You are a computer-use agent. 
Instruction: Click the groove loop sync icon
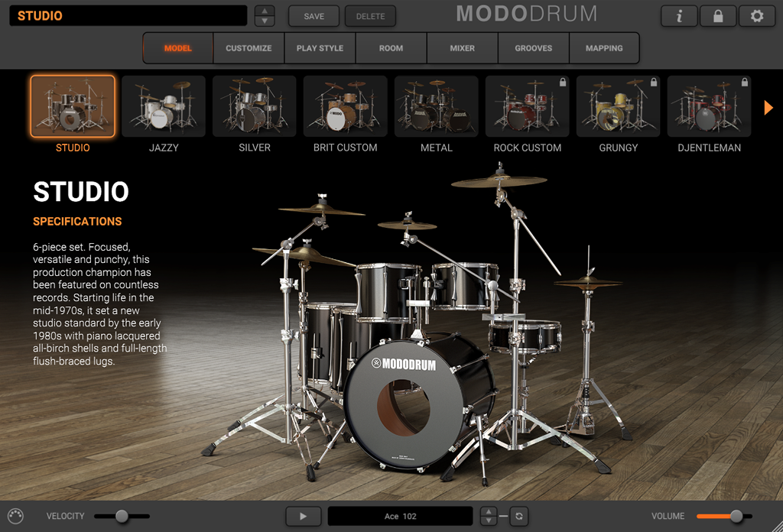(518, 516)
